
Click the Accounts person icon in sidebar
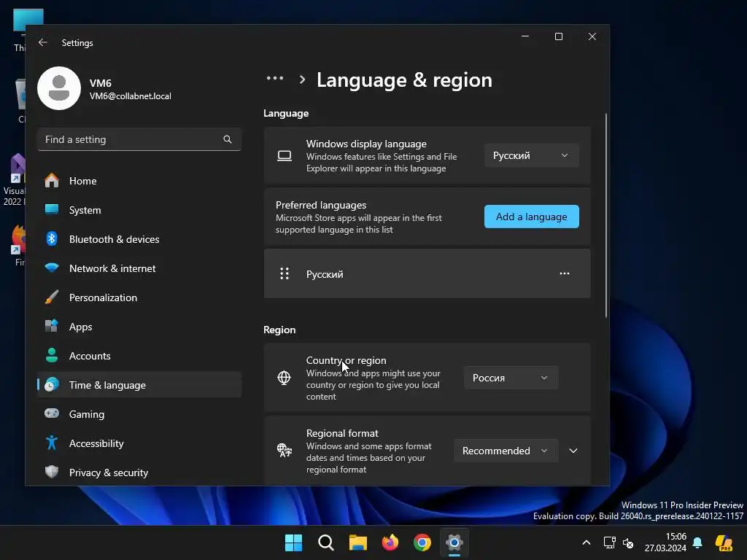[x=52, y=355]
